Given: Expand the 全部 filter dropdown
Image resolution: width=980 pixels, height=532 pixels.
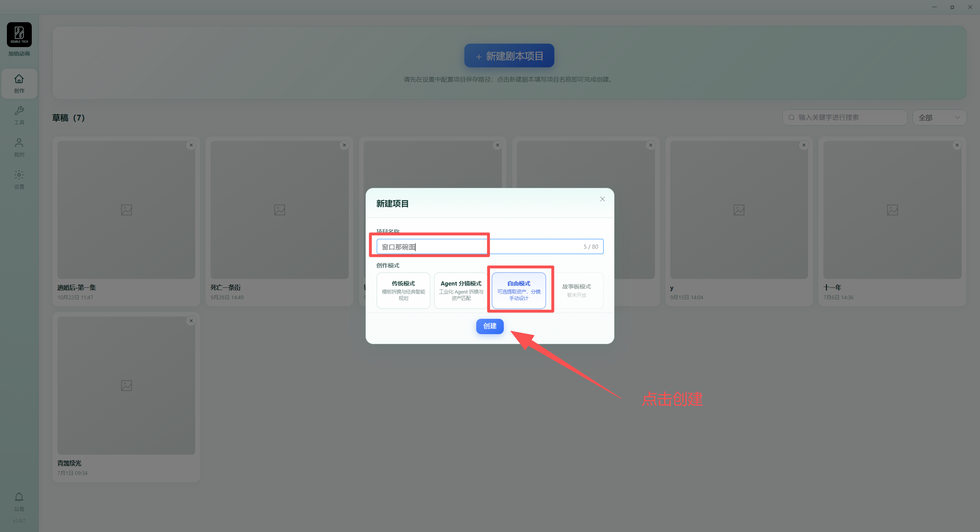Looking at the screenshot, I should point(939,117).
